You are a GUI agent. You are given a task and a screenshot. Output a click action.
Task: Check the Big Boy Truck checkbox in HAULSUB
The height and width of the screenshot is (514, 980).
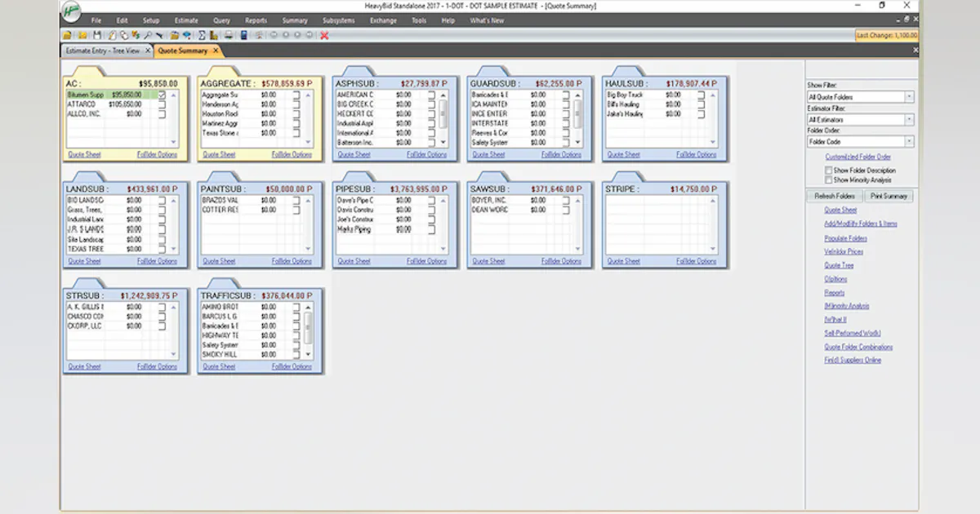coord(701,95)
